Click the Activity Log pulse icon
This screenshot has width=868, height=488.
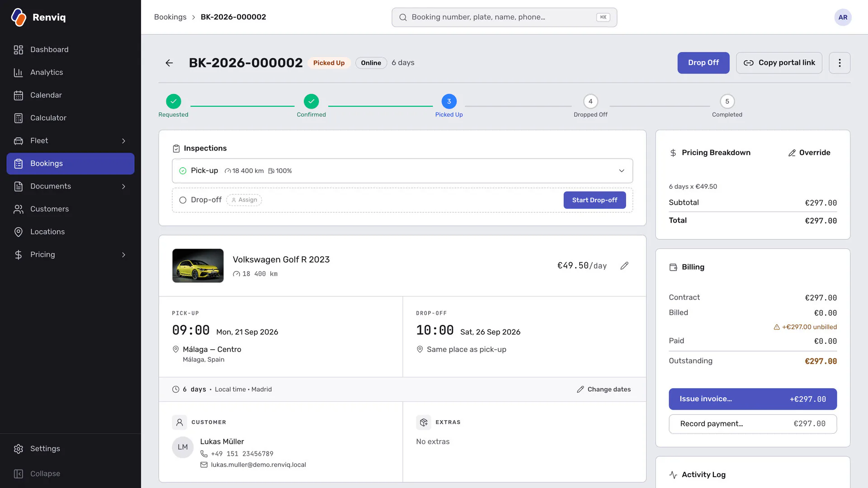pyautogui.click(x=673, y=475)
